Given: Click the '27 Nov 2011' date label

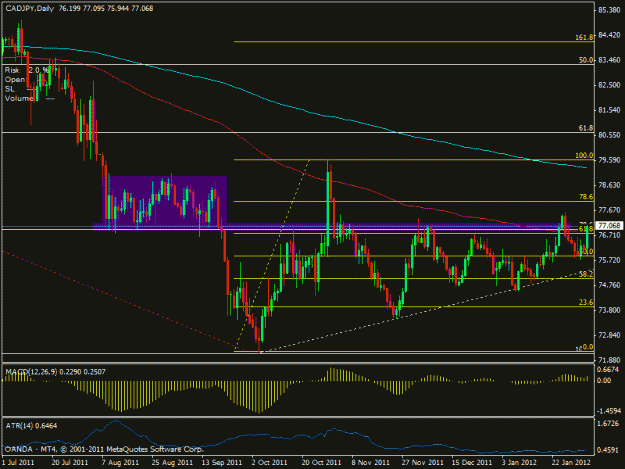Looking at the screenshot, I should 422,463.
